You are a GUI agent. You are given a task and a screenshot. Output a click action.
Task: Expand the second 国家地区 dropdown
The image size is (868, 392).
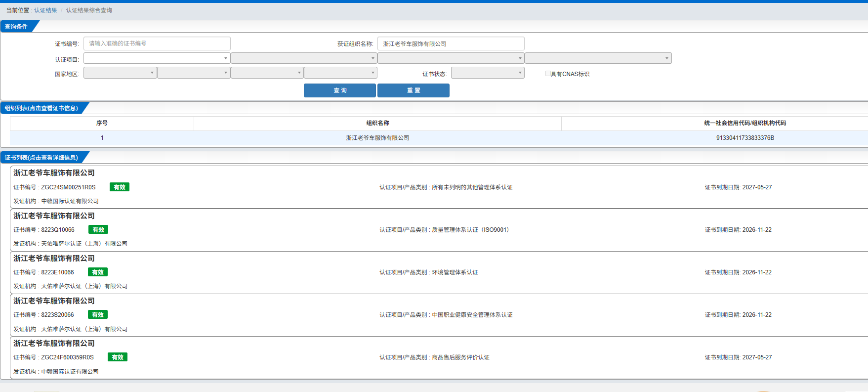coord(194,73)
